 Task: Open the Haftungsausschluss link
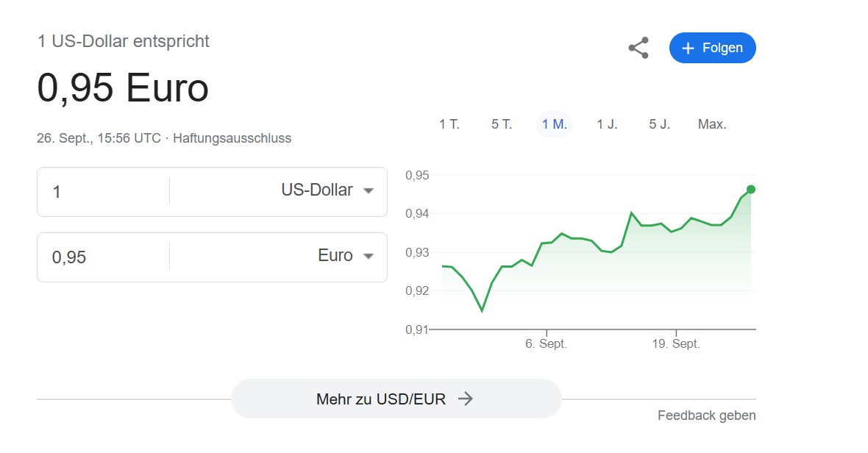[x=232, y=138]
